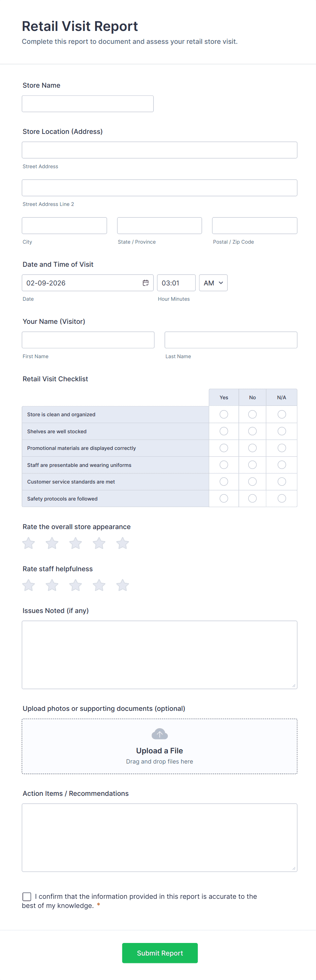Give store appearance five stars
The height and width of the screenshot is (980, 316).
pos(122,543)
